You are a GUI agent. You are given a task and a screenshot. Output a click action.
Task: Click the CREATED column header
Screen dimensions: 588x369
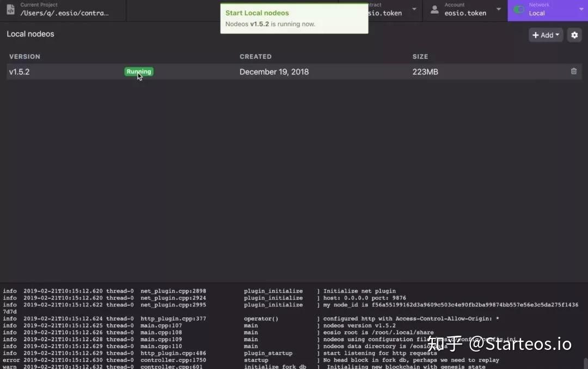pos(256,56)
